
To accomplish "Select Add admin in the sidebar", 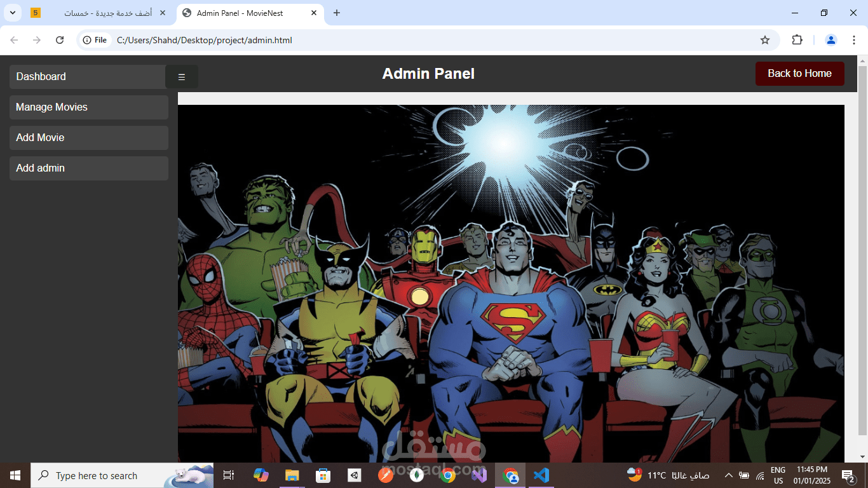I will [x=88, y=168].
